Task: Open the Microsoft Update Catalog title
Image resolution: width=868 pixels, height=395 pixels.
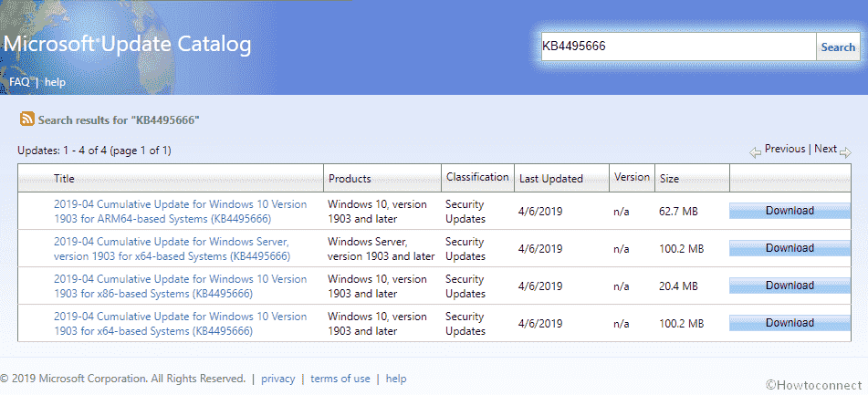Action: coord(127,45)
